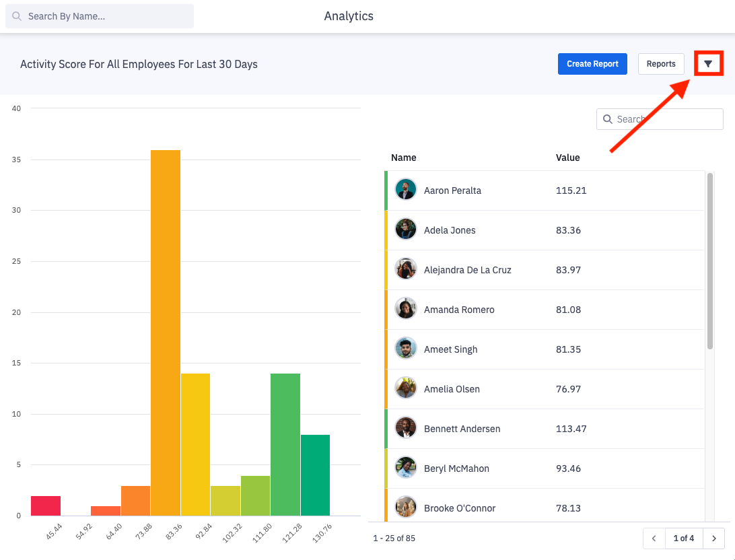Viewport: 735px width, 560px height.
Task: Select the Amelia Olsen name
Action: 452,389
